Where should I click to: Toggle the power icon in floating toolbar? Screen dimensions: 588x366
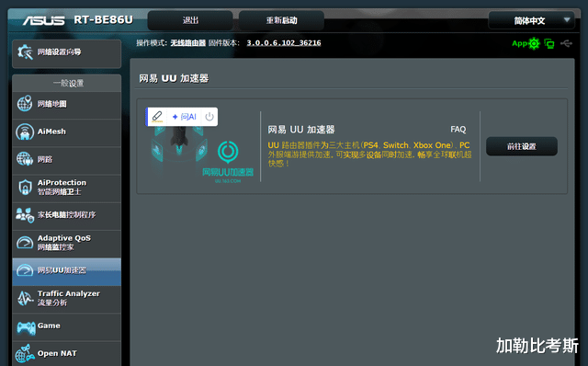point(209,117)
